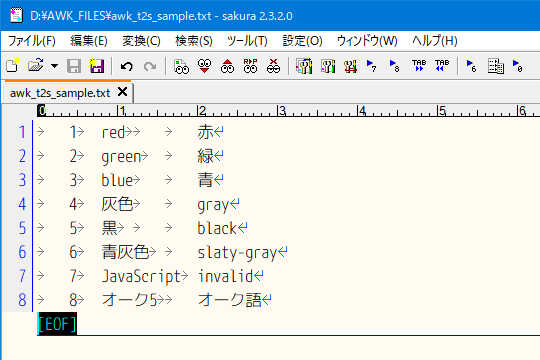Open the ウィンドウ(W) menu
Viewport: 540px width, 360px height.
pos(367,41)
